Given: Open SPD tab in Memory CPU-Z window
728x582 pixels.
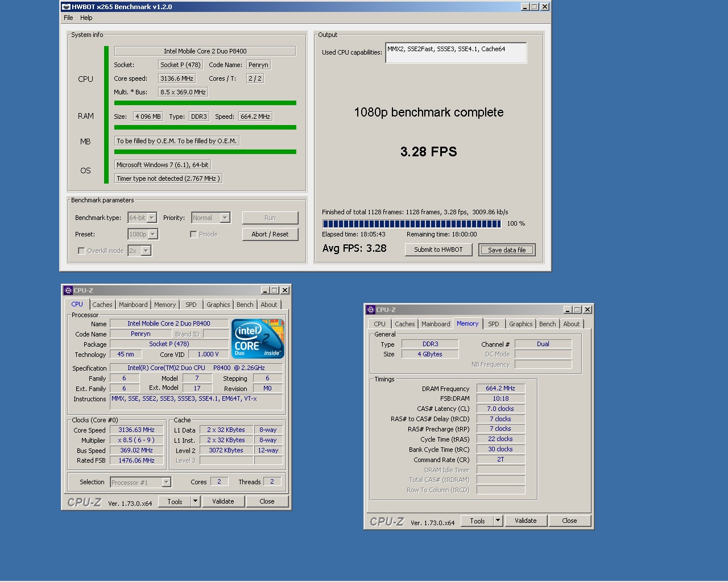Looking at the screenshot, I should click(x=494, y=324).
